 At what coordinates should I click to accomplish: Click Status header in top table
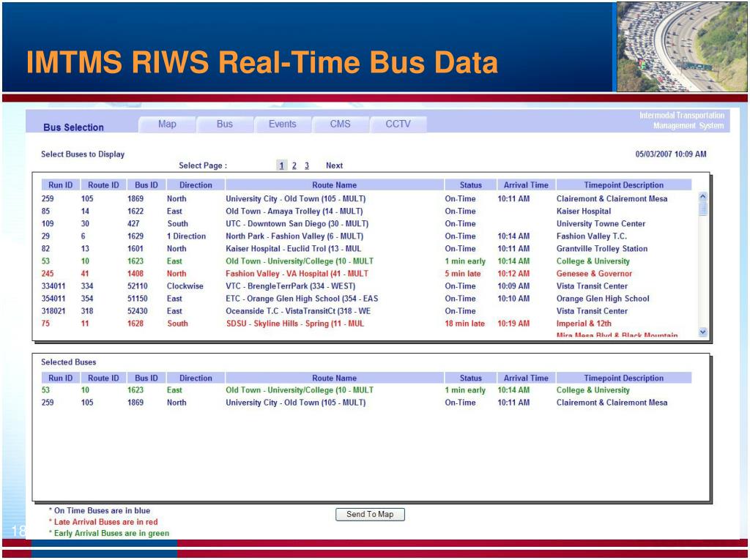click(471, 185)
